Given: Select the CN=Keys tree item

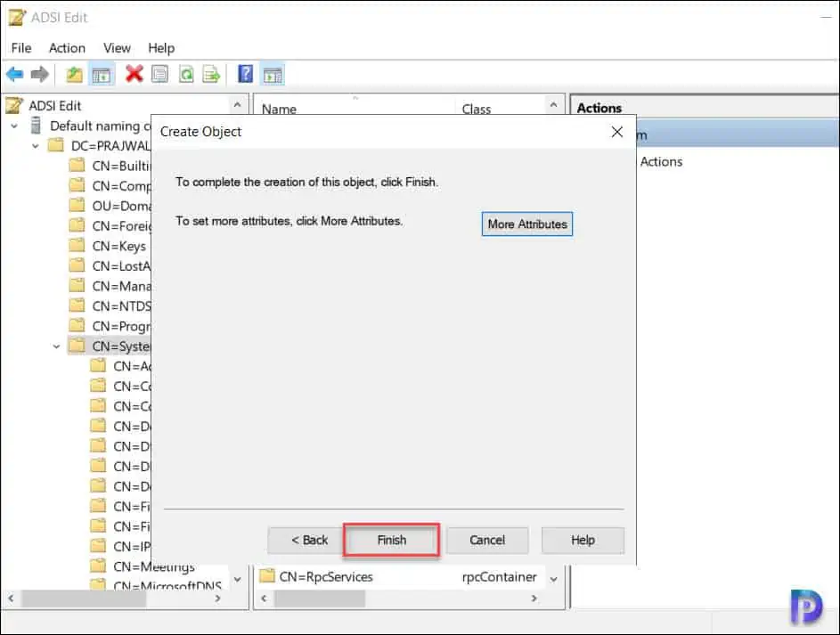Looking at the screenshot, I should (x=119, y=247).
